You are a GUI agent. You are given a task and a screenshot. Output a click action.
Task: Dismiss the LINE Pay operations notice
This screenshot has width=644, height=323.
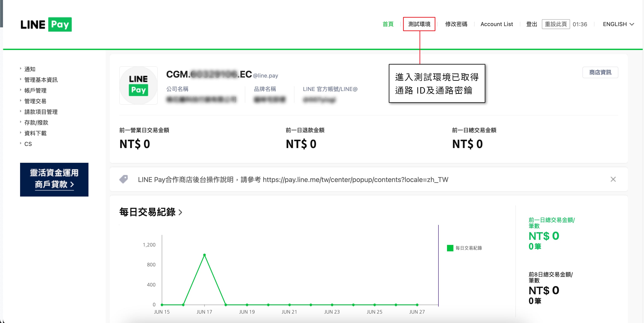[x=613, y=179]
